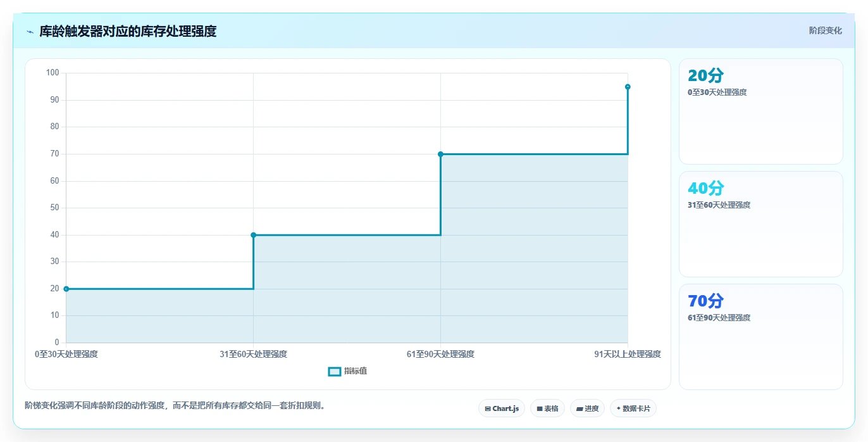The width and height of the screenshot is (868, 442).
Task: Click the Chart.js tag icon
Action: tap(488, 408)
